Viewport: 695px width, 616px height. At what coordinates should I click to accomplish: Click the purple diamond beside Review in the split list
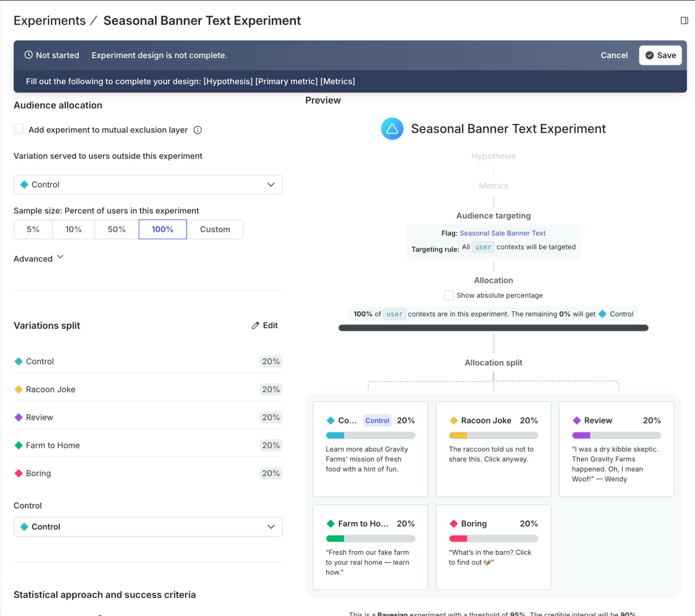(19, 417)
